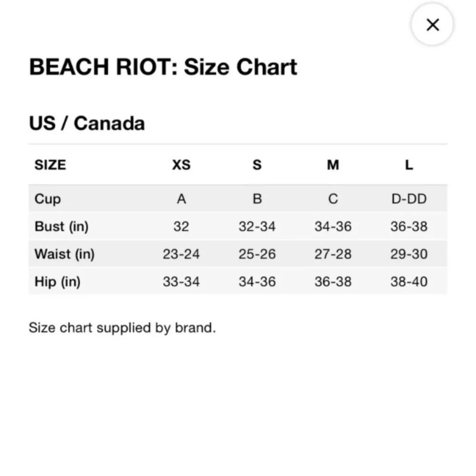
Task: Select the 33-34 hip measurement cell
Action: click(181, 282)
